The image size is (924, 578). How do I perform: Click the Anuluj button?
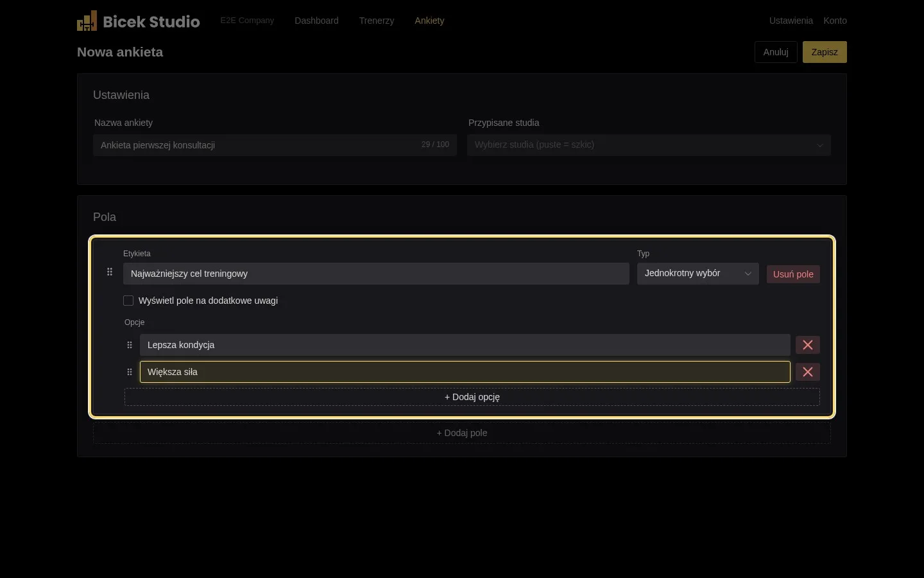[776, 52]
